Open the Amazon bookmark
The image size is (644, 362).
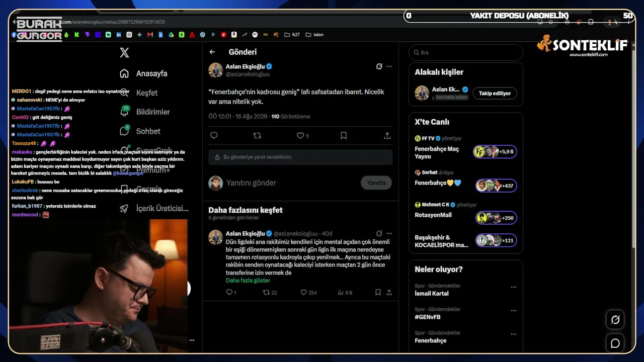234,35
